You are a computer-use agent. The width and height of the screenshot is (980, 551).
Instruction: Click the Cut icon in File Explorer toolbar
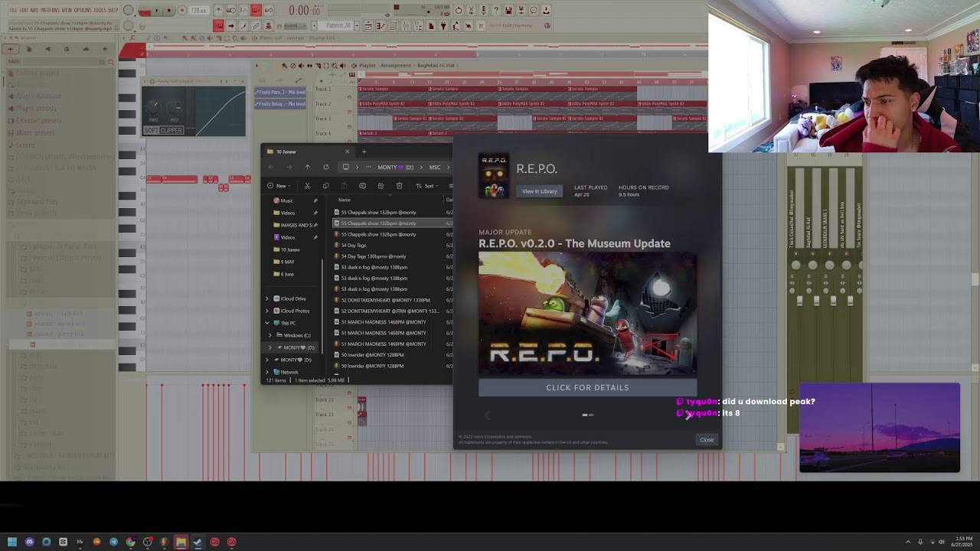pyautogui.click(x=307, y=186)
